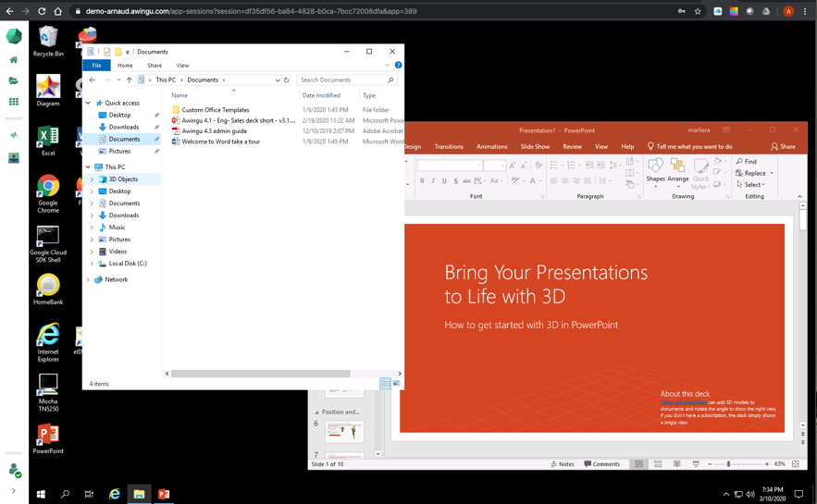Click Center paragraph alignment icon
The height and width of the screenshot is (504, 817).
(x=564, y=180)
